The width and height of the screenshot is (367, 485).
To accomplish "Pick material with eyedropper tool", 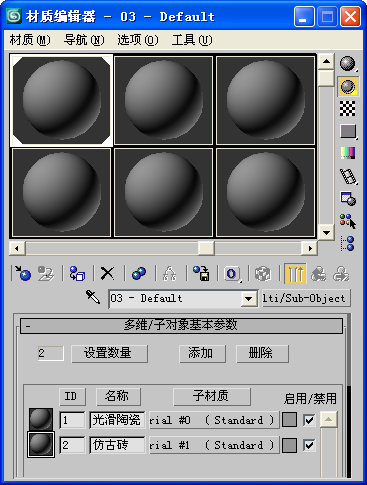I will click(x=93, y=297).
